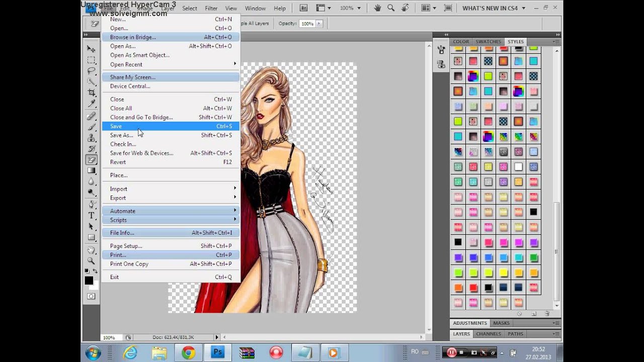Screen dimensions: 644x362
Task: Select the Rectangle shape tool
Action: point(91,238)
